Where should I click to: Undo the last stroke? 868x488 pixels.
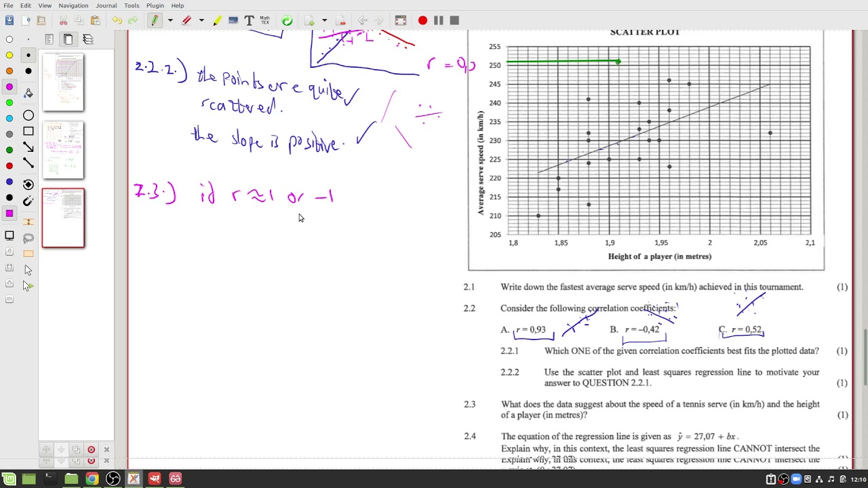coord(117,20)
